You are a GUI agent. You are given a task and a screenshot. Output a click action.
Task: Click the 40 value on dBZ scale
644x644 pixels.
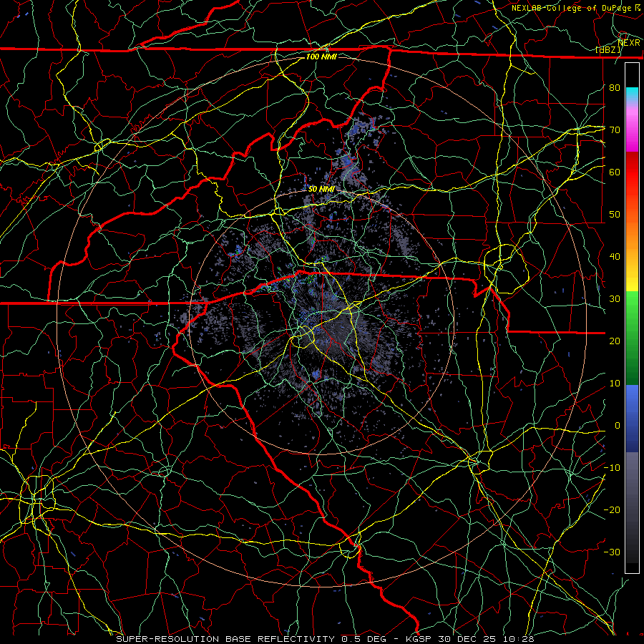615,257
